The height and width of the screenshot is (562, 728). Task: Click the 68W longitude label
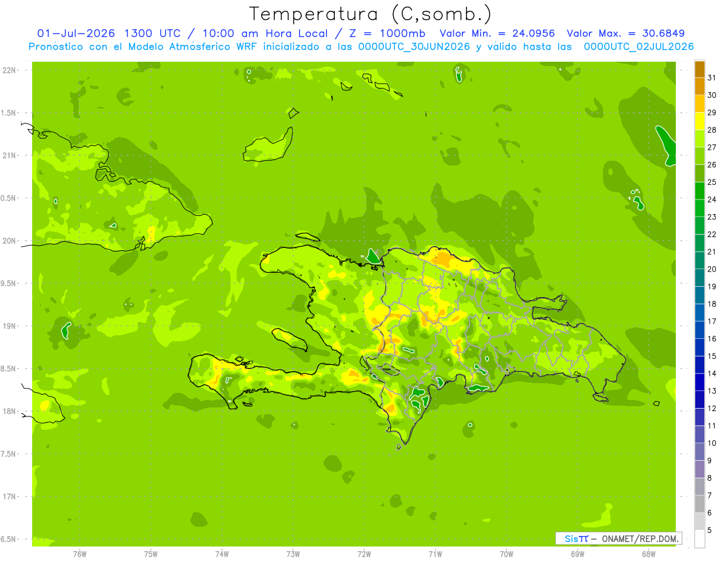pyautogui.click(x=648, y=554)
